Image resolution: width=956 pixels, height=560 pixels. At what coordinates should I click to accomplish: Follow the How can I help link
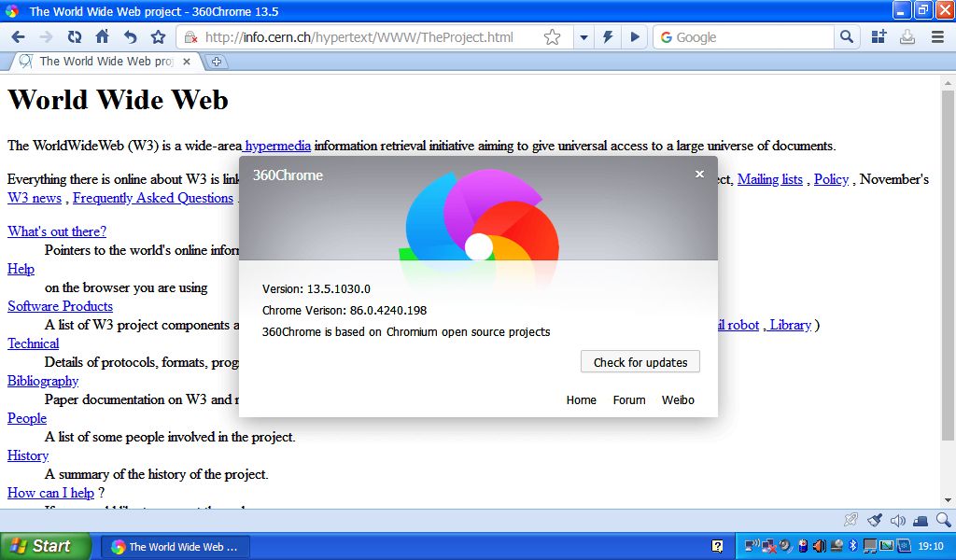point(50,493)
